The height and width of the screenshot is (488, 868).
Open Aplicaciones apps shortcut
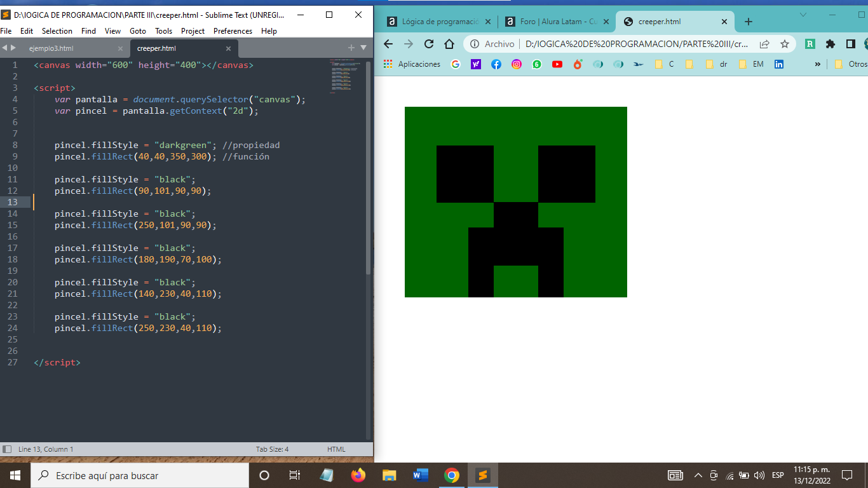[412, 64]
